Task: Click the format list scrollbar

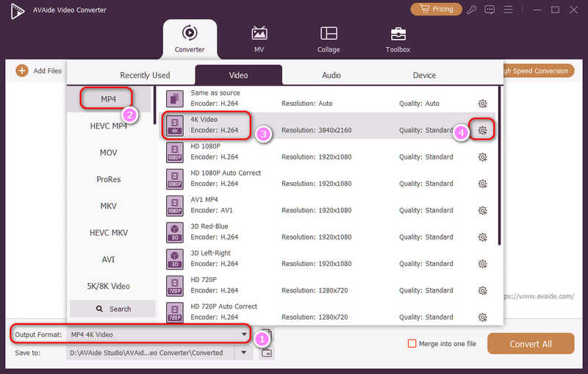Action: (x=154, y=106)
